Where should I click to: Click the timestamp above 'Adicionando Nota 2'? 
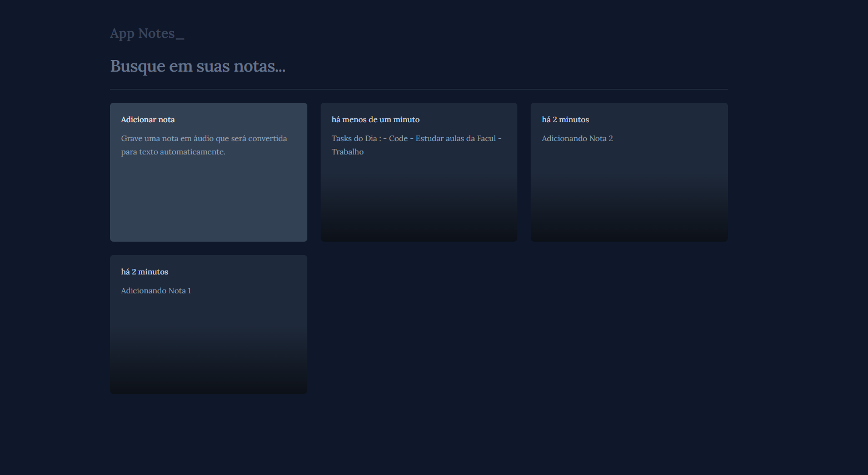(x=565, y=119)
